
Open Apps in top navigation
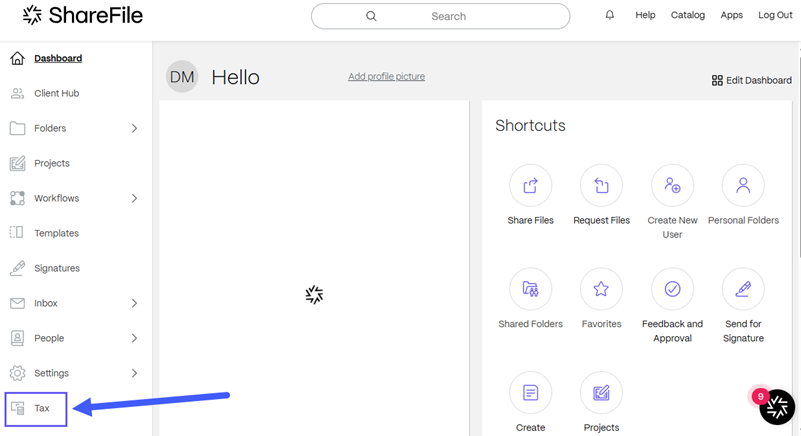[x=732, y=15]
